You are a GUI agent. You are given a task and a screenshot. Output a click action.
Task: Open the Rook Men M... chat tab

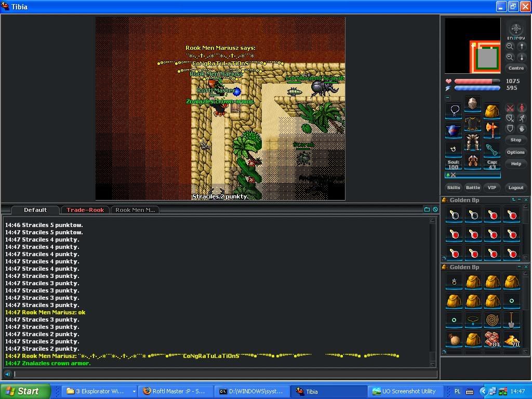click(135, 210)
